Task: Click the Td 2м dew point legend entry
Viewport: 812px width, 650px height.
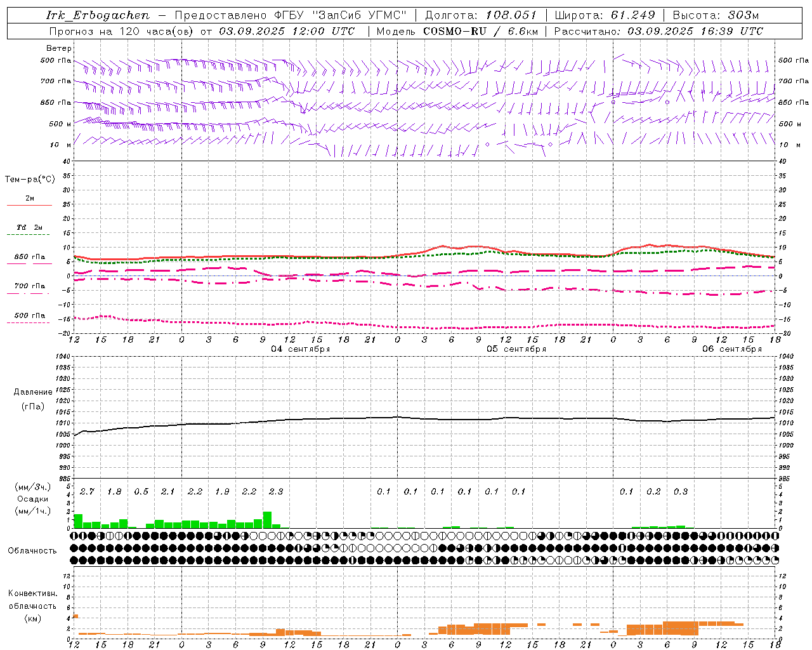Action: [30, 227]
